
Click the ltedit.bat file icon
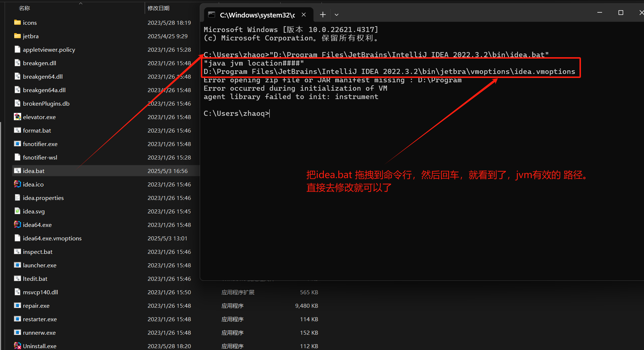tap(17, 279)
